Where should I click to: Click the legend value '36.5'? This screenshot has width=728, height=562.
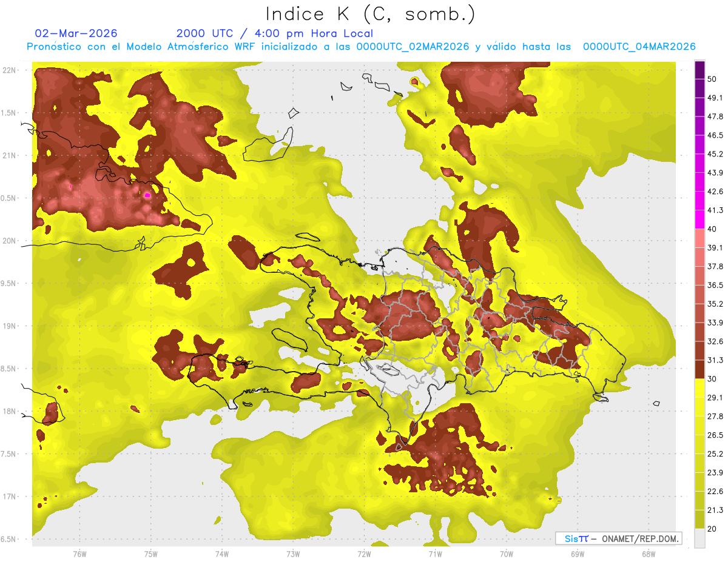[x=715, y=286]
